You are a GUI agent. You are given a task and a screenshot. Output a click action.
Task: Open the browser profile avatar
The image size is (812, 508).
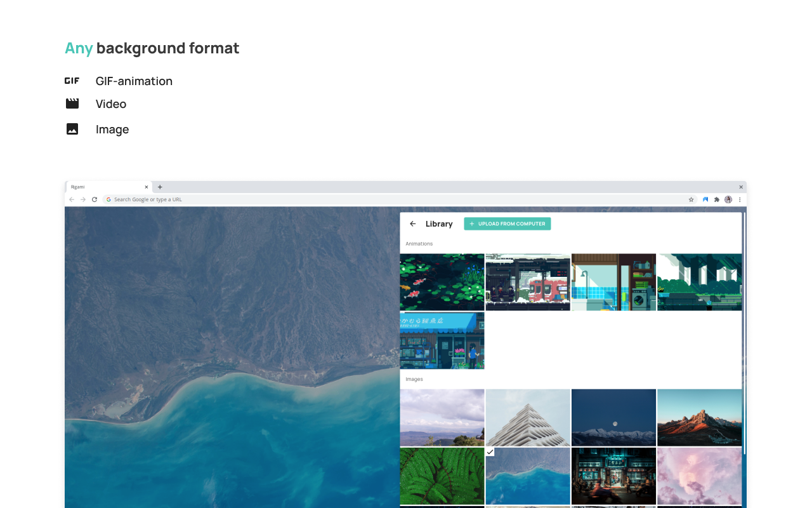point(728,199)
